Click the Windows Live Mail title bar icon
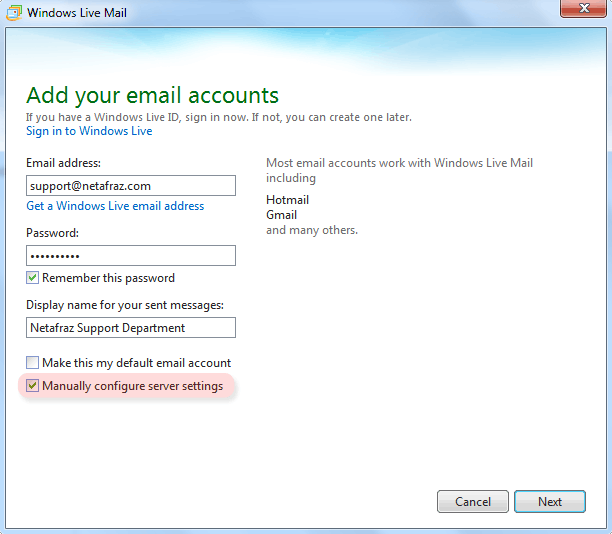 14,13
